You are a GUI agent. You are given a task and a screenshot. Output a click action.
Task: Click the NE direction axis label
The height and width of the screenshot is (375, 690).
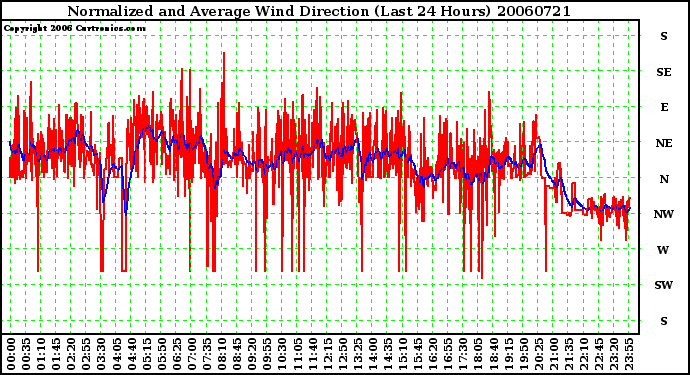664,143
